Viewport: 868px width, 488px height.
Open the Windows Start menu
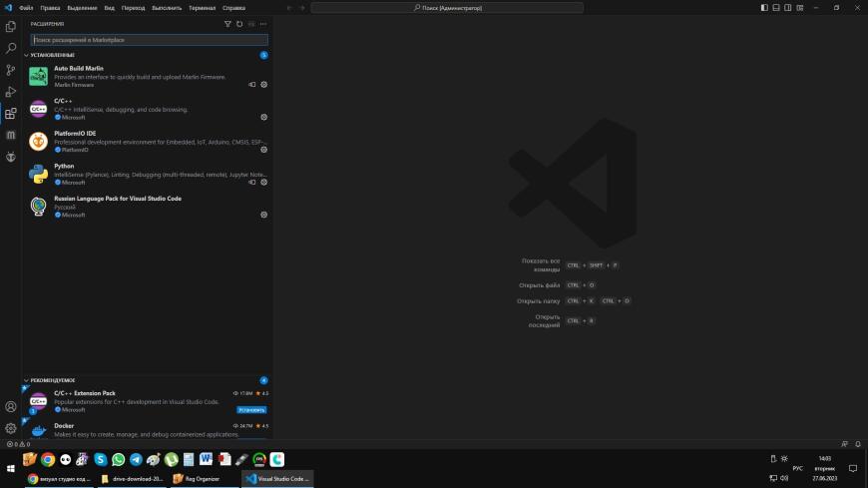click(x=11, y=468)
